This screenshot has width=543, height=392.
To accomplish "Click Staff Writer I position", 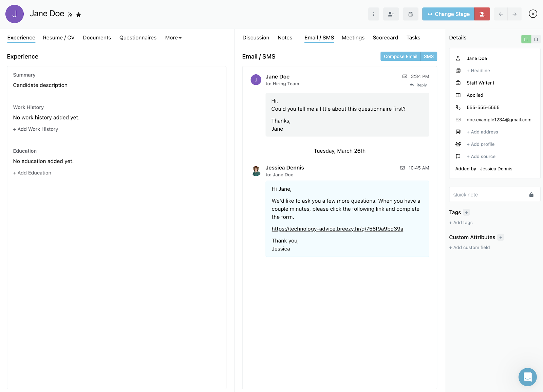I will point(480,83).
